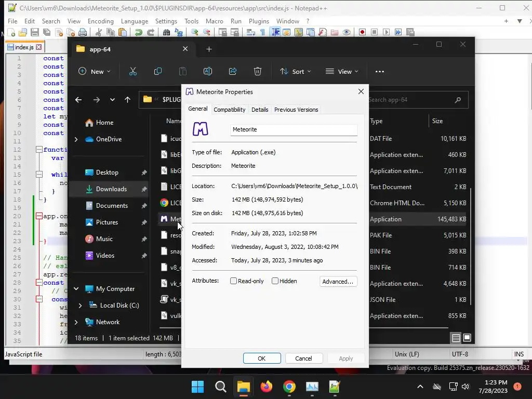
Task: Click the Notepad++ New file toolbar icon
Action: tap(11, 33)
